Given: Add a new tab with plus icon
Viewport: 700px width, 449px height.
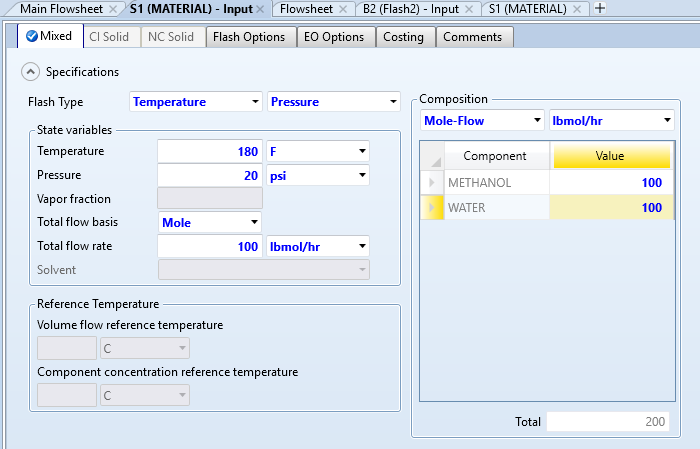Looking at the screenshot, I should coord(600,8).
